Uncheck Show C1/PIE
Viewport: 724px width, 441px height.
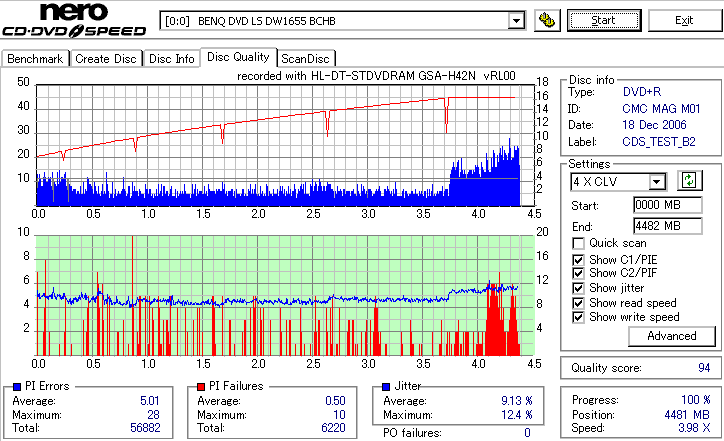(x=578, y=260)
